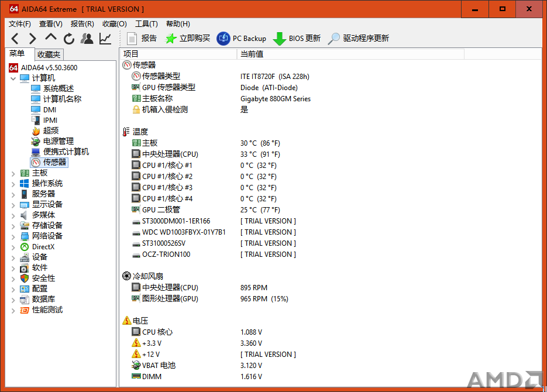Expand the 服务器 tree node
The image size is (547, 392).
pos(13,194)
